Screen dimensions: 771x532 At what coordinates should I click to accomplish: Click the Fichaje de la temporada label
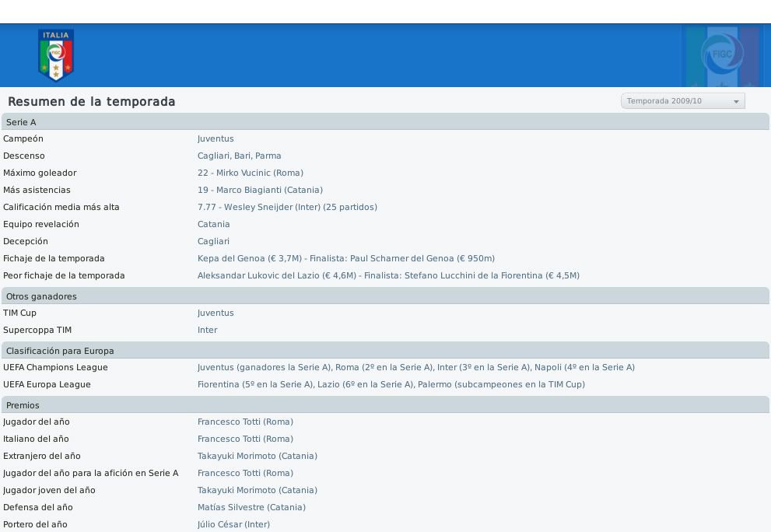[54, 259]
